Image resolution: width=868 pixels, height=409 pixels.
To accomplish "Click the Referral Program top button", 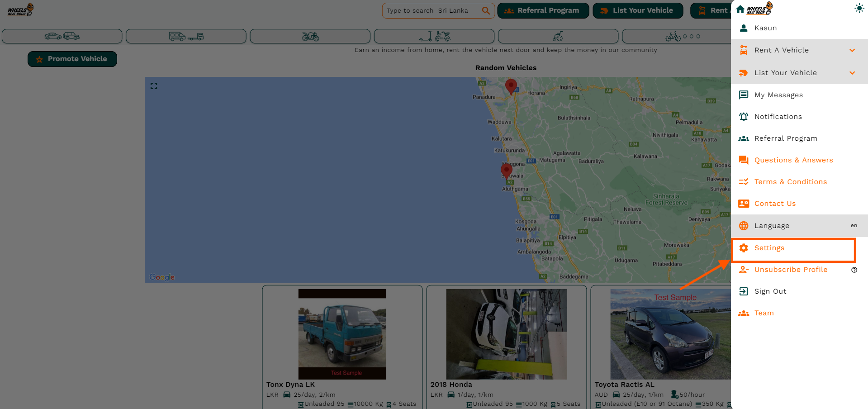I will [543, 10].
